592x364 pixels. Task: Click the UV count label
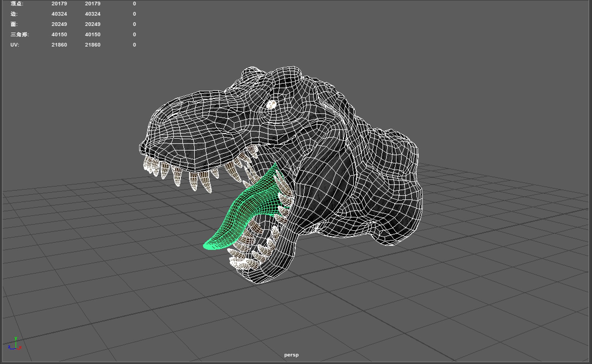(x=15, y=45)
